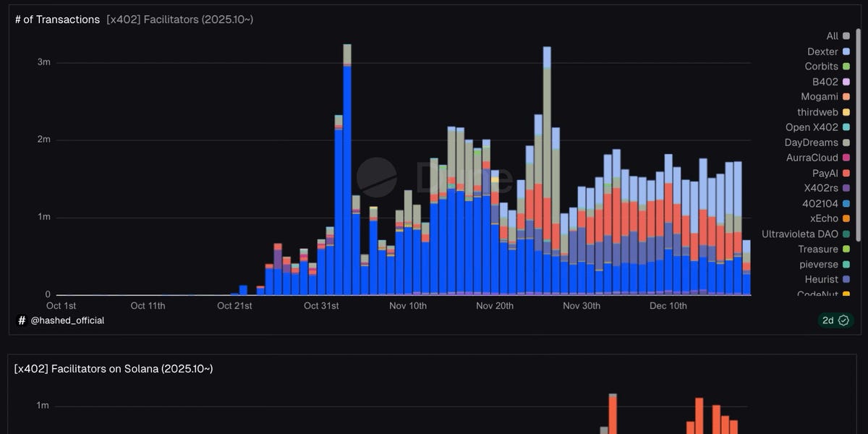This screenshot has height=434, width=868.
Task: Click the hash icon beside @hashed_official
Action: click(21, 320)
